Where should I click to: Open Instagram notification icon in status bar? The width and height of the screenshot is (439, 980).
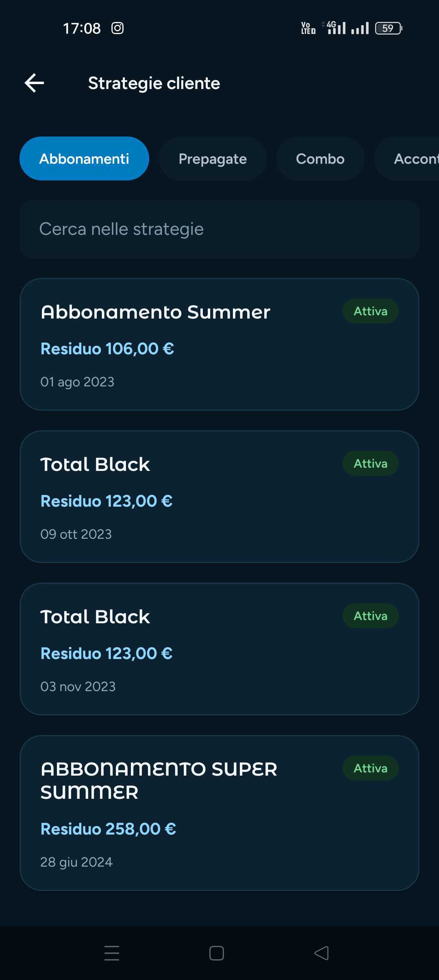click(117, 28)
